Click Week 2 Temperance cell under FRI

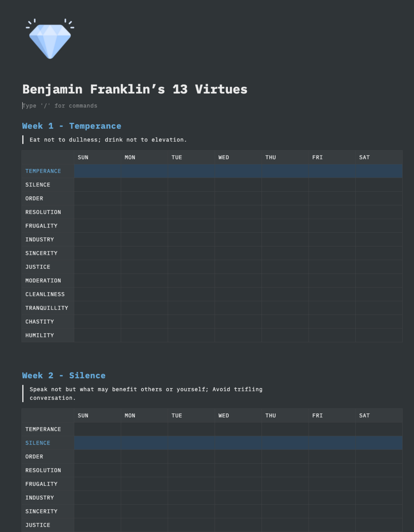coord(332,429)
